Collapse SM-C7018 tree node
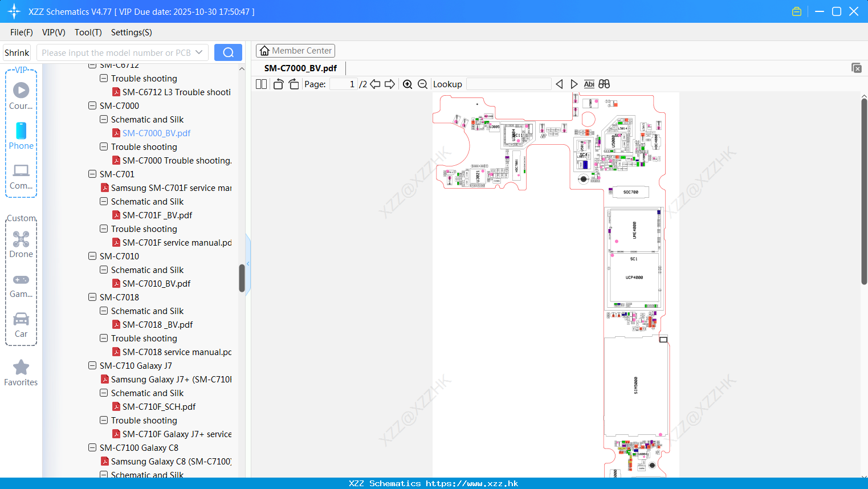This screenshot has width=868, height=489. coord(92,297)
